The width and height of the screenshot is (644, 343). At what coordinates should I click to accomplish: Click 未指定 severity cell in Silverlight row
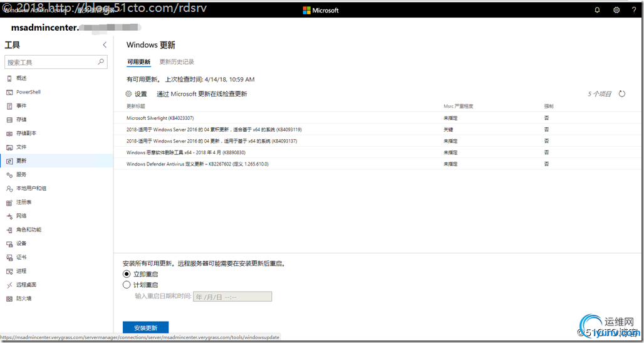coord(450,118)
